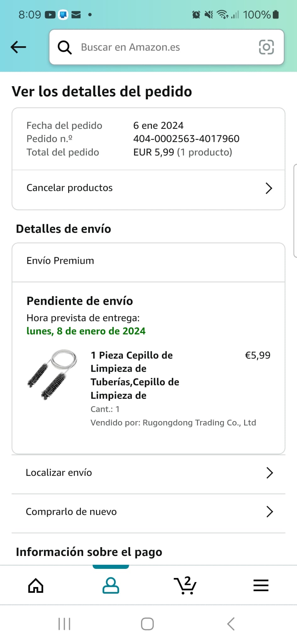The height and width of the screenshot is (644, 297).
Task: Open the shopping cart
Action: pos(185,586)
